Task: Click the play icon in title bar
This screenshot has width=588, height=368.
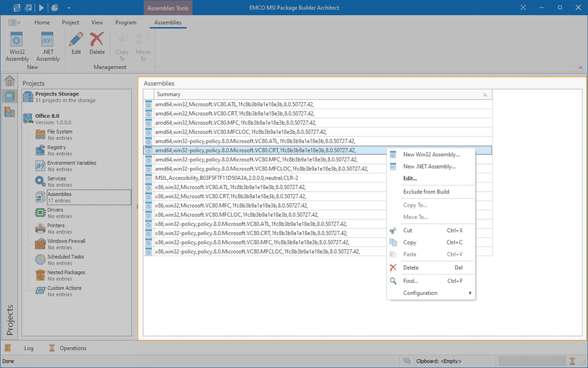Action: 41,7
